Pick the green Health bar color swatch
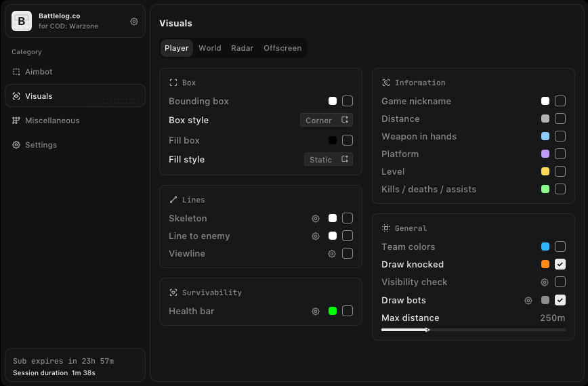Viewport: 588px width, 386px height. [333, 311]
